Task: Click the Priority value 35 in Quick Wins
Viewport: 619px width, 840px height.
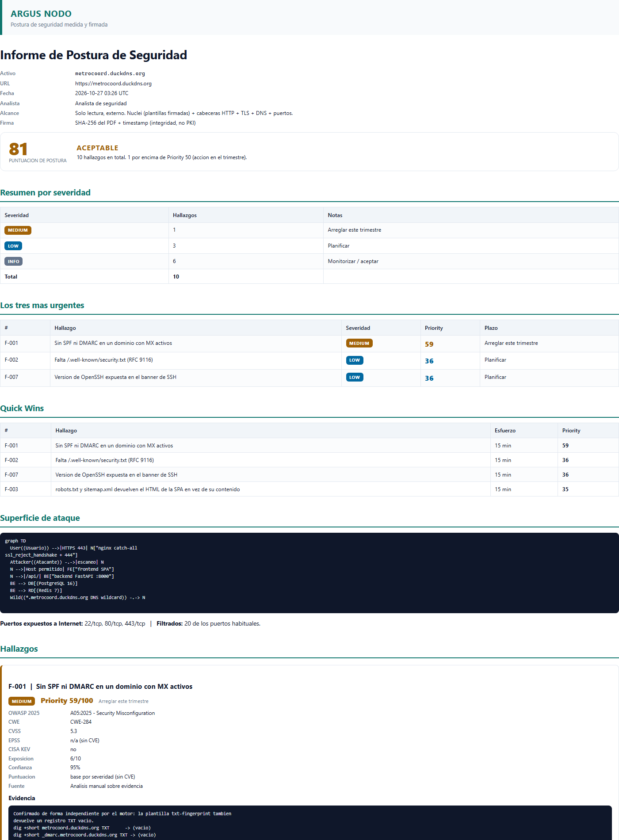Action: [x=566, y=489]
